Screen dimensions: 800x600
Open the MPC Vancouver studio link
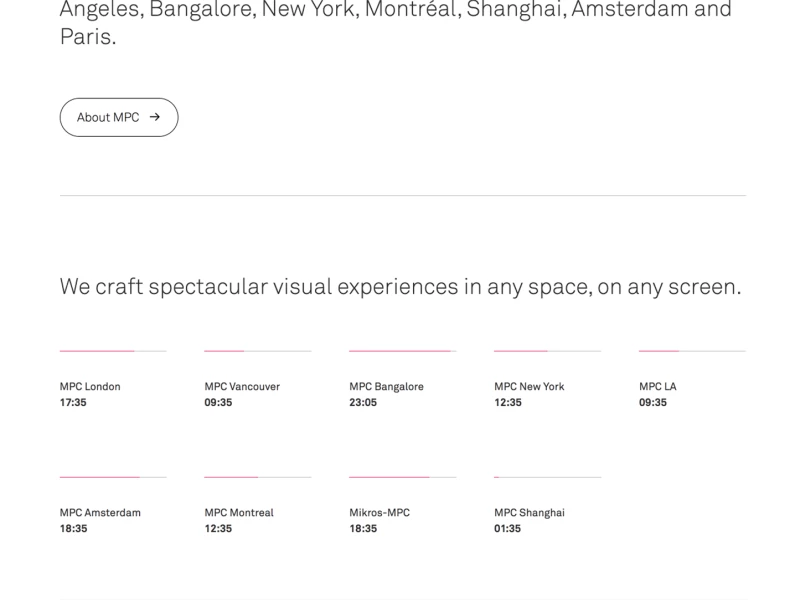click(x=242, y=387)
